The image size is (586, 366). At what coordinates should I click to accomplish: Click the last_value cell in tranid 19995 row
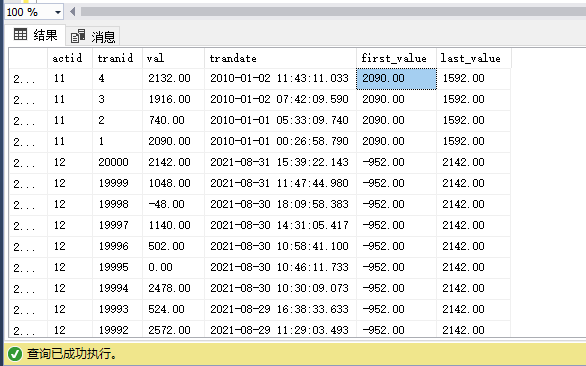pos(474,267)
